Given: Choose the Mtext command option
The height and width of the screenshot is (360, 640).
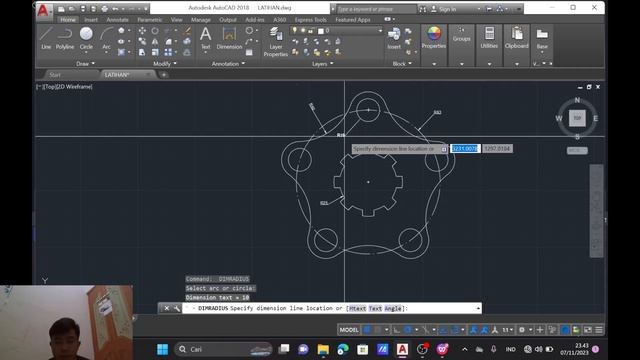Looking at the screenshot, I should tap(358, 308).
